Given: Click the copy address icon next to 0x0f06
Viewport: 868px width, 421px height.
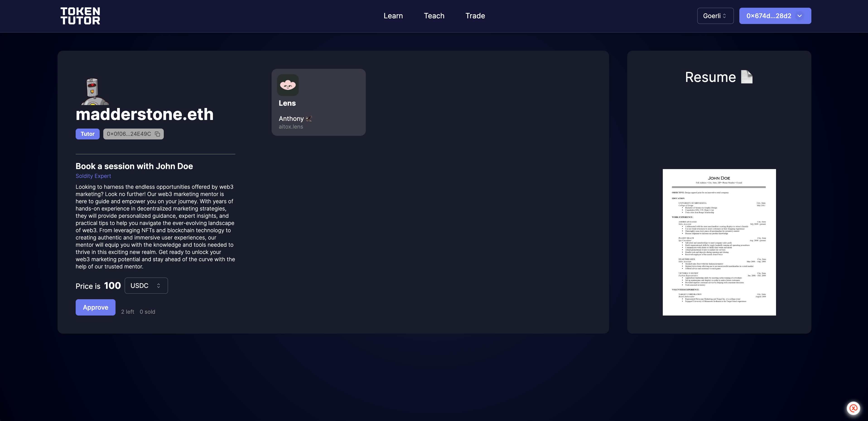Looking at the screenshot, I should (157, 134).
